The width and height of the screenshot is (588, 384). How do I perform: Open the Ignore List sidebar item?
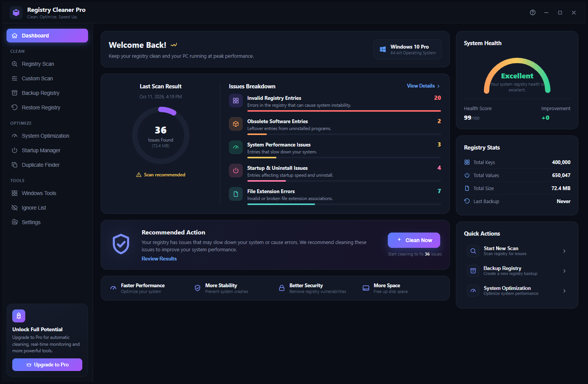pos(47,208)
